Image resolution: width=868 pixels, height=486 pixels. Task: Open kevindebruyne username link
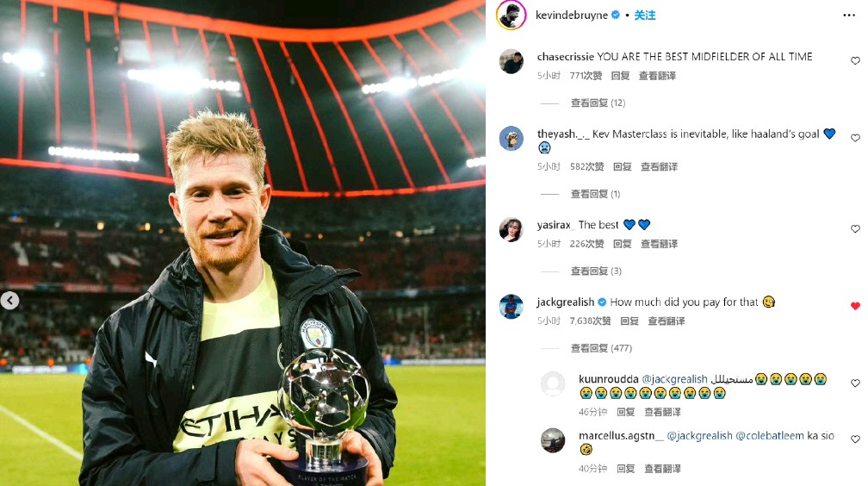[571, 15]
